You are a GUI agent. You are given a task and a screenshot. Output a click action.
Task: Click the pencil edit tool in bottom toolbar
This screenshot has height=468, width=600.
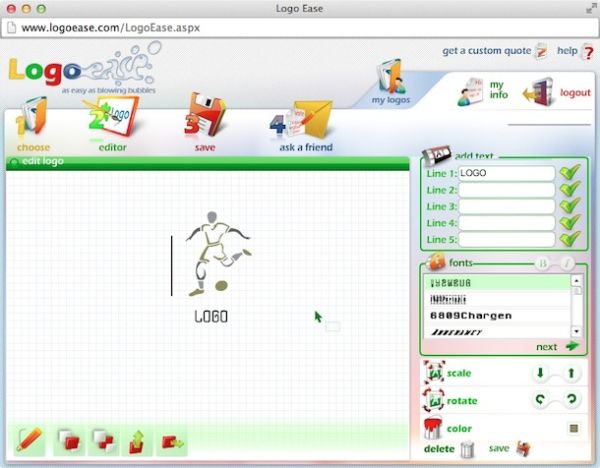click(x=30, y=440)
